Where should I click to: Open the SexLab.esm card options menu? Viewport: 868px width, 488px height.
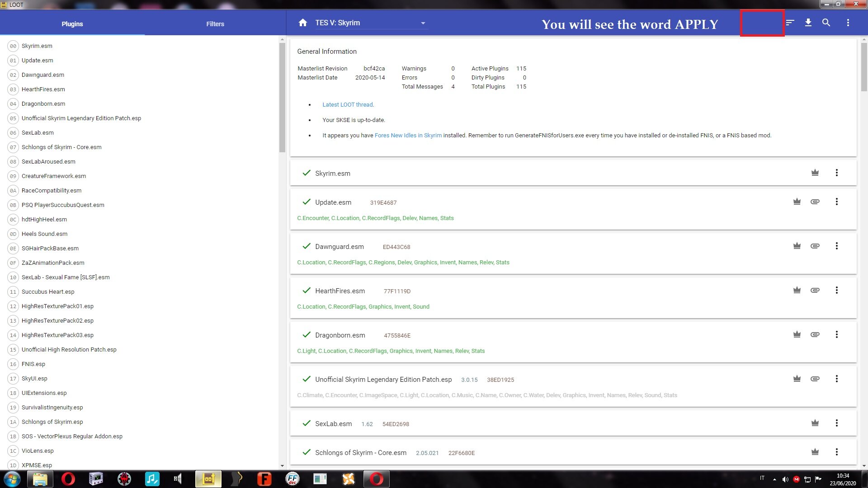coord(837,423)
